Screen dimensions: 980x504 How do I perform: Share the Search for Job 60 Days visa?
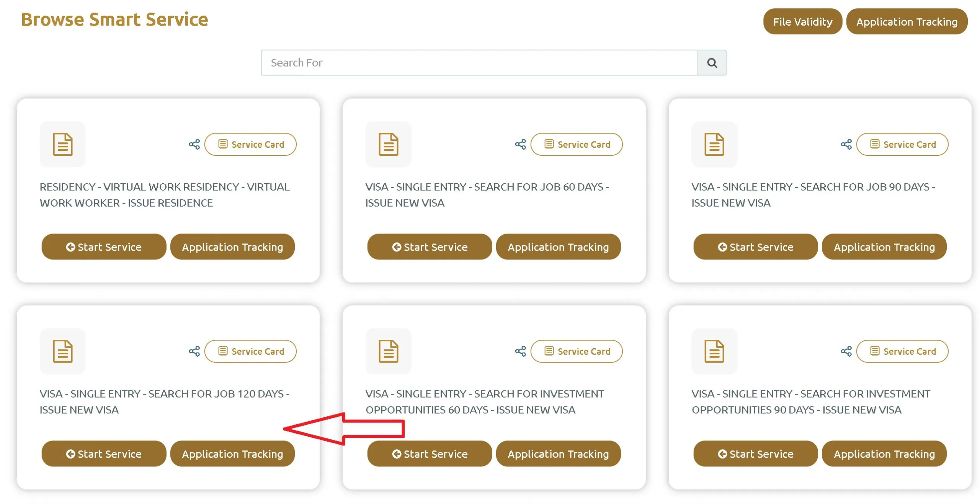(x=520, y=144)
